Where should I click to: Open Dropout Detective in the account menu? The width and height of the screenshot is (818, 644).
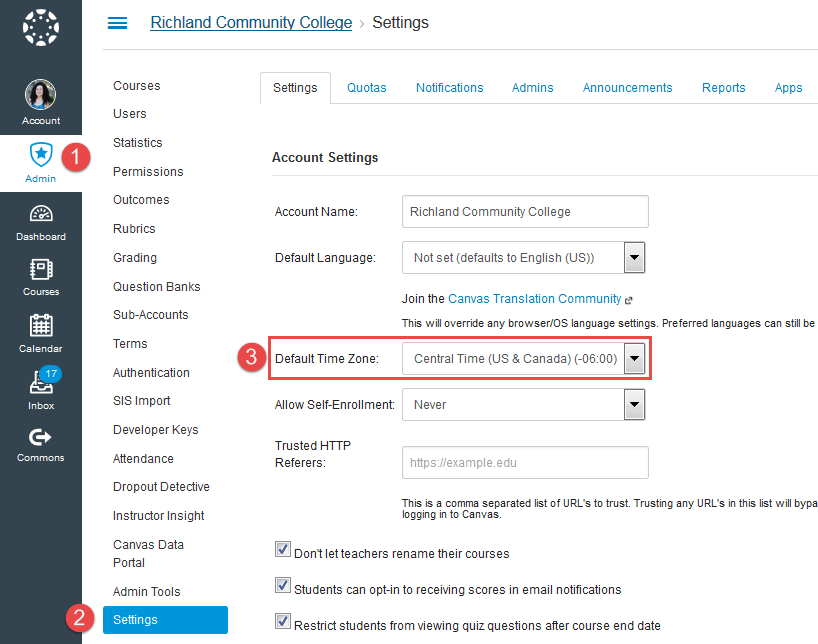tap(161, 487)
